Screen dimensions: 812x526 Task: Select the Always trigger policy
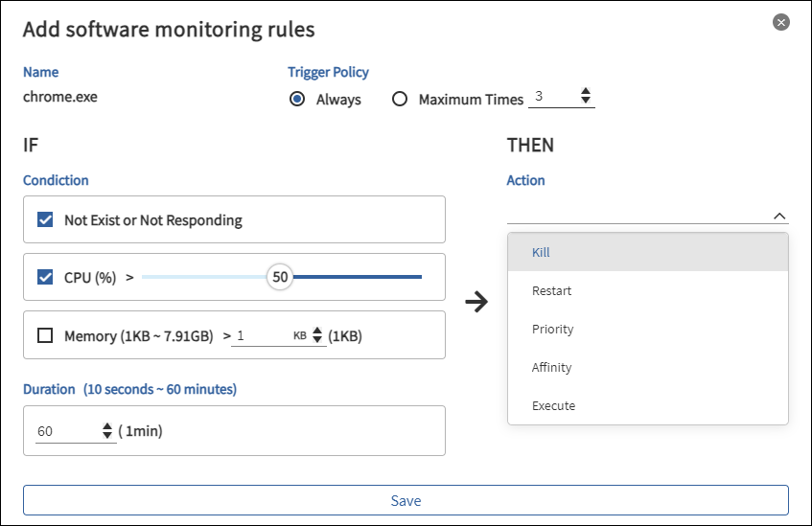pyautogui.click(x=297, y=99)
